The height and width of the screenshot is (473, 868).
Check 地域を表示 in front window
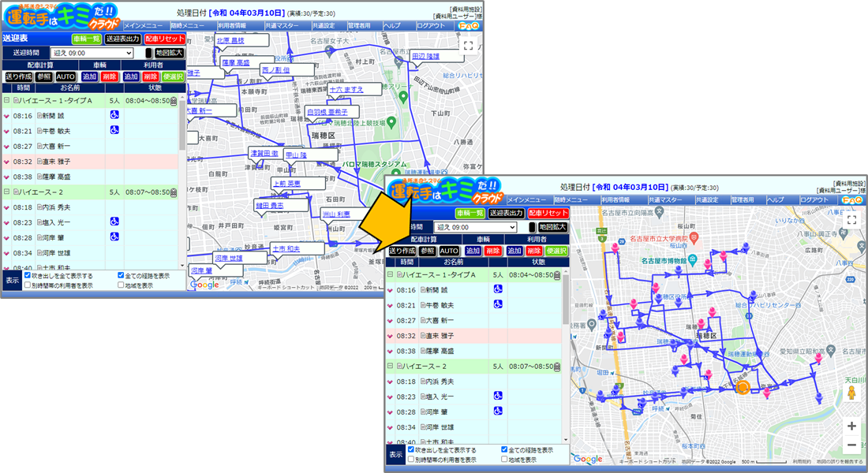(x=504, y=459)
